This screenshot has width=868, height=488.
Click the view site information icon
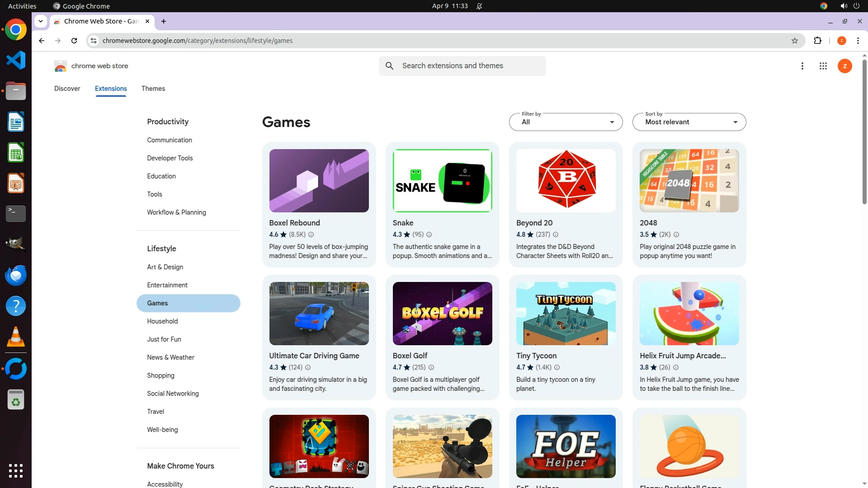point(93,41)
